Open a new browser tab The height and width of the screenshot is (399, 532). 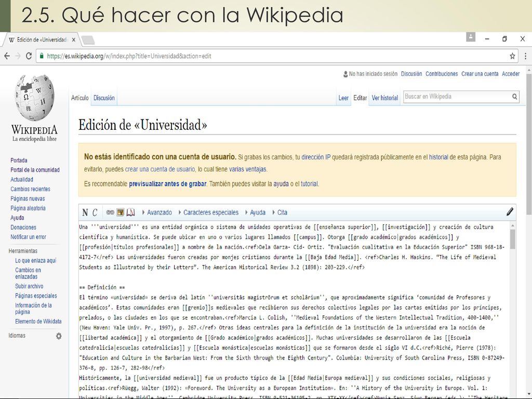88,40
